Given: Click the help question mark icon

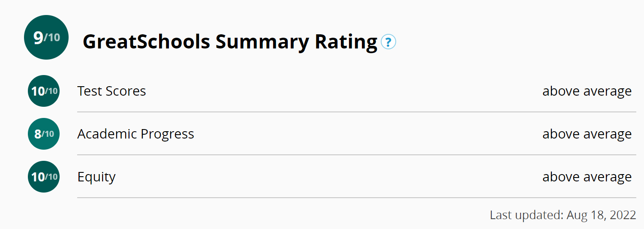Looking at the screenshot, I should click(388, 42).
